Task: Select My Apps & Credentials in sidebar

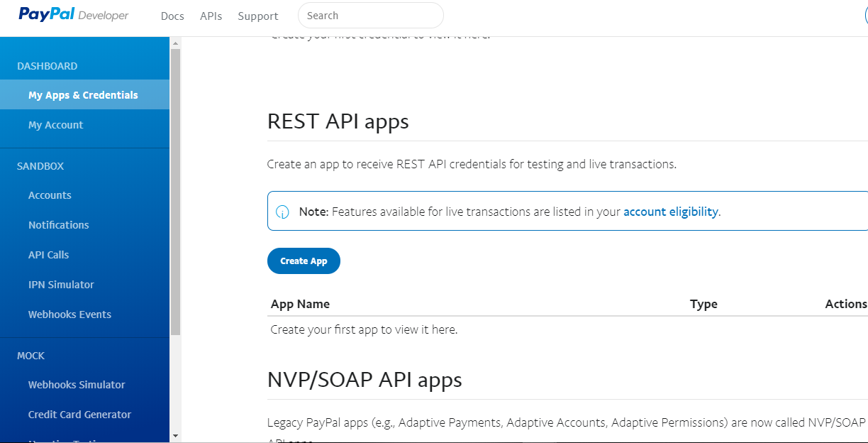Action: [83, 95]
